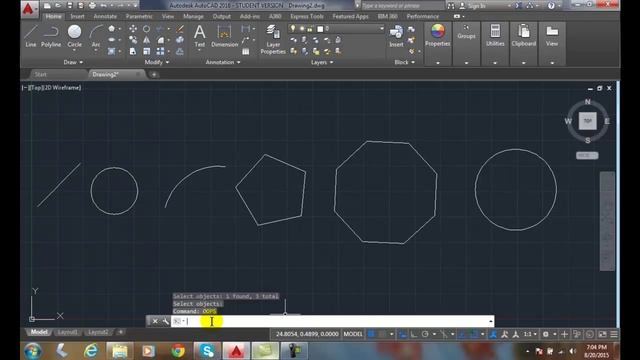Viewport: 640px width, 360px height.
Task: Open the Circle tool dropdown arrow
Action: click(x=74, y=50)
